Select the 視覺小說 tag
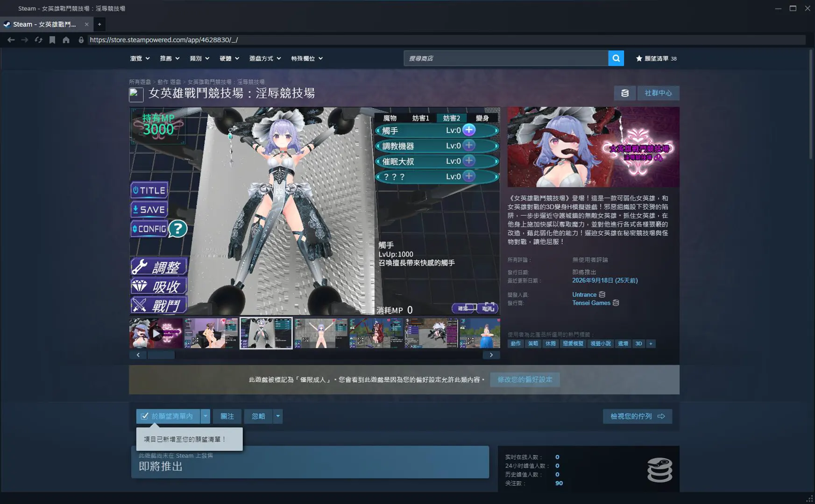 point(600,343)
